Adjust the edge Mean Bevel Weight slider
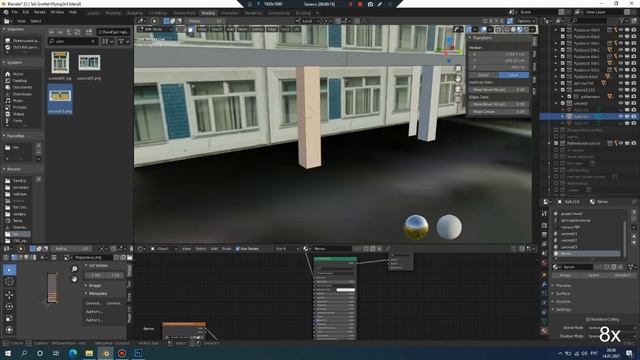This screenshot has width=640, height=360. point(499,104)
